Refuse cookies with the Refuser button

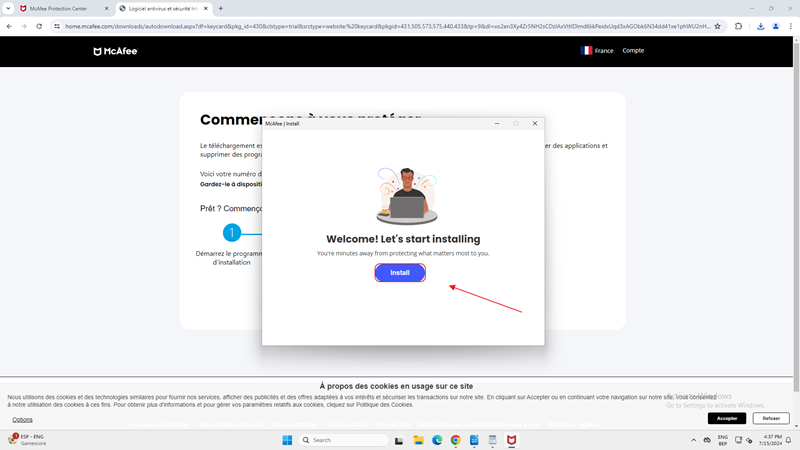(x=771, y=418)
